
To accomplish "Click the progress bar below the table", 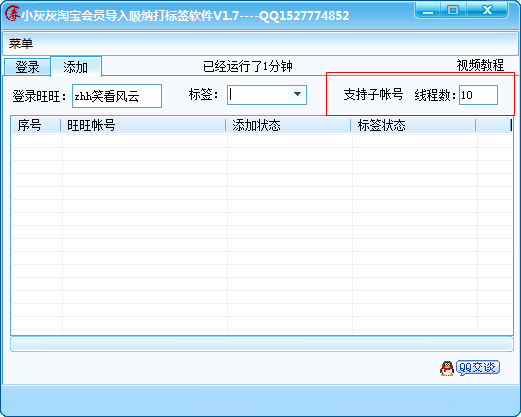I will click(262, 344).
